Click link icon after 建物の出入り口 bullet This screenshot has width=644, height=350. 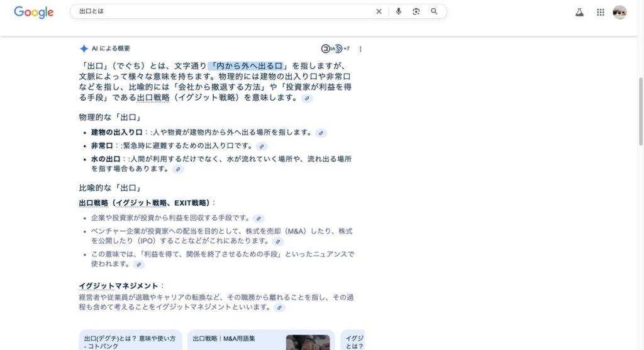point(321,133)
